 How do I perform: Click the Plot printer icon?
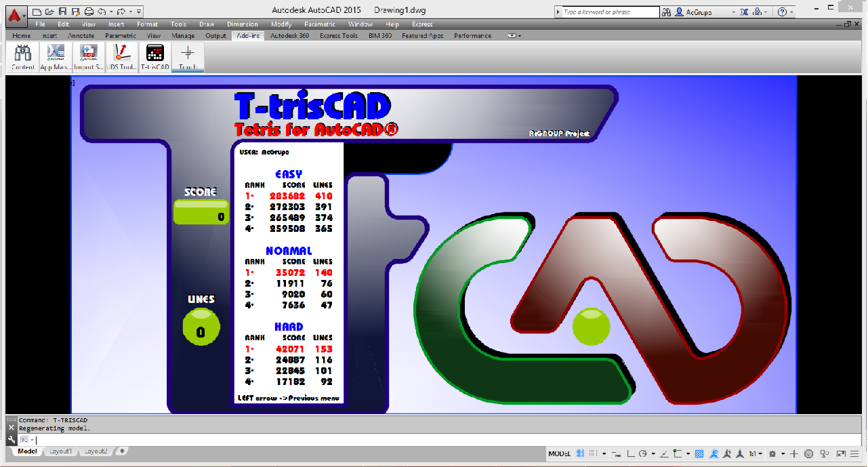point(88,12)
